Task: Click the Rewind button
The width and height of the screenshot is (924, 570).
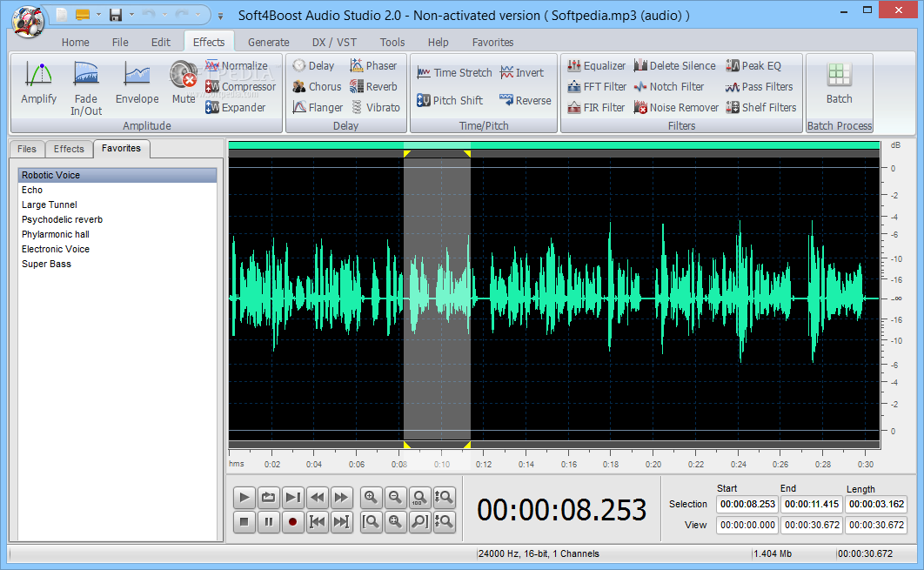Action: coord(317,498)
